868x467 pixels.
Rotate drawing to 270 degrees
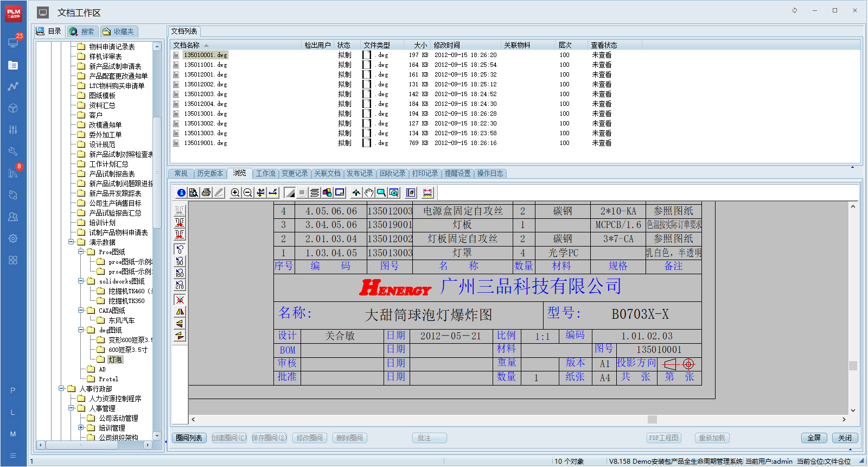(x=180, y=285)
